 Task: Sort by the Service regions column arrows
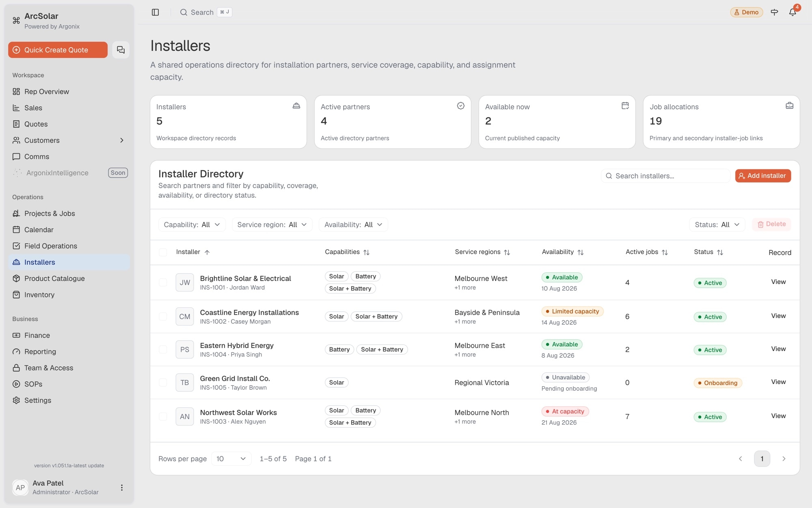507,252
